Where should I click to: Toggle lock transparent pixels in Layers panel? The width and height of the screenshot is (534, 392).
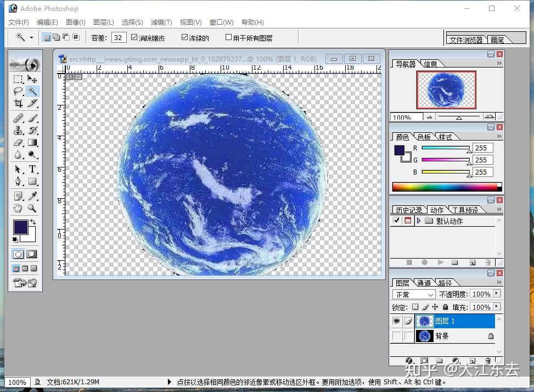415,307
